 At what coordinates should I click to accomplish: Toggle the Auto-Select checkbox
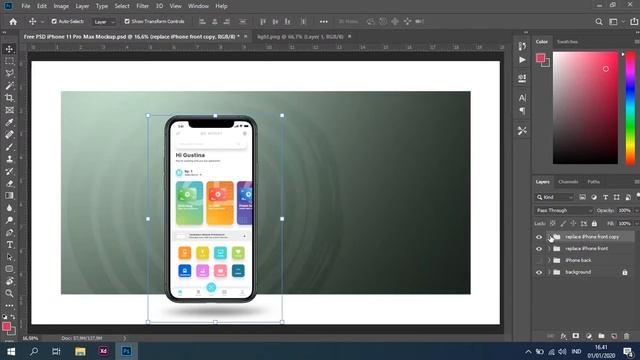pyautogui.click(x=54, y=21)
